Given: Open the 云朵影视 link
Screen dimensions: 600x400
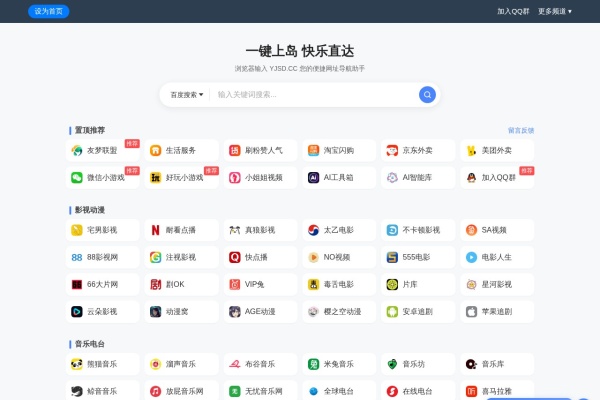Looking at the screenshot, I should (x=103, y=312).
